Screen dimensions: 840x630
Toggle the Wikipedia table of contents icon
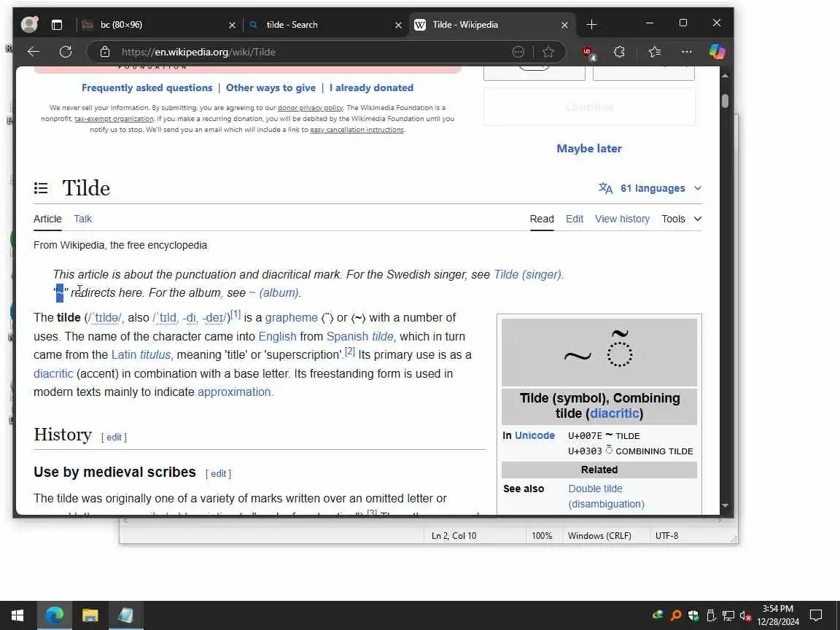pyautogui.click(x=41, y=188)
